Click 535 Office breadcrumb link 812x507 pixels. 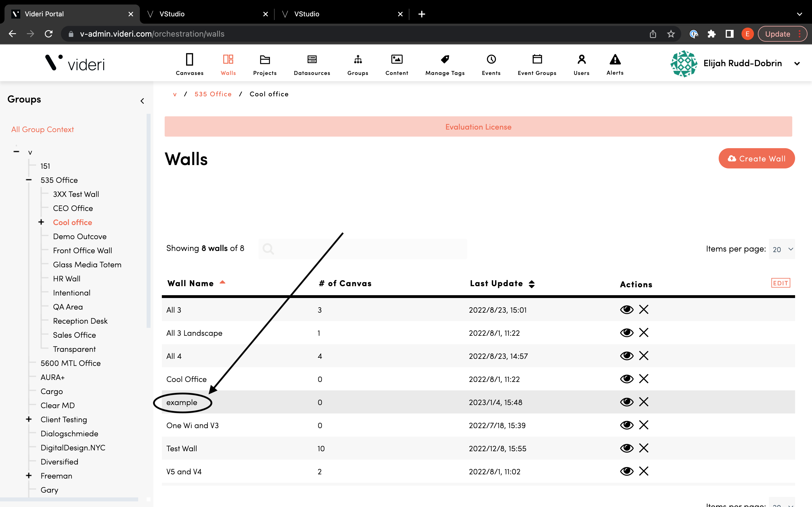pyautogui.click(x=213, y=94)
